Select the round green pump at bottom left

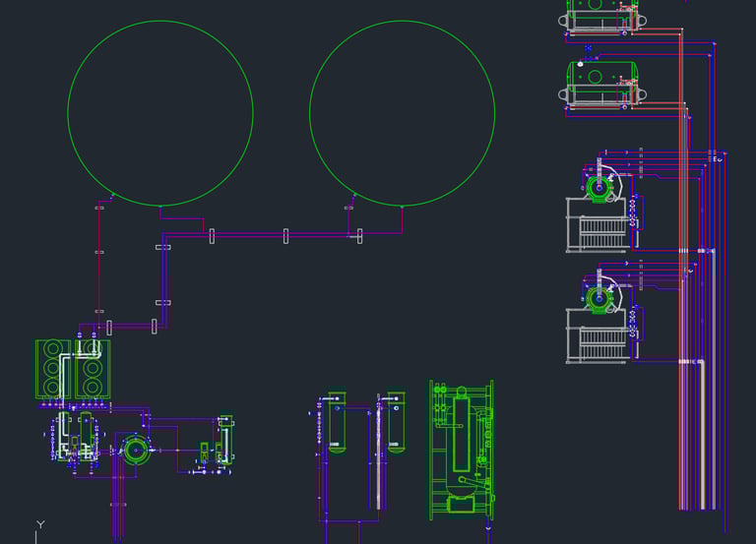pos(136,450)
